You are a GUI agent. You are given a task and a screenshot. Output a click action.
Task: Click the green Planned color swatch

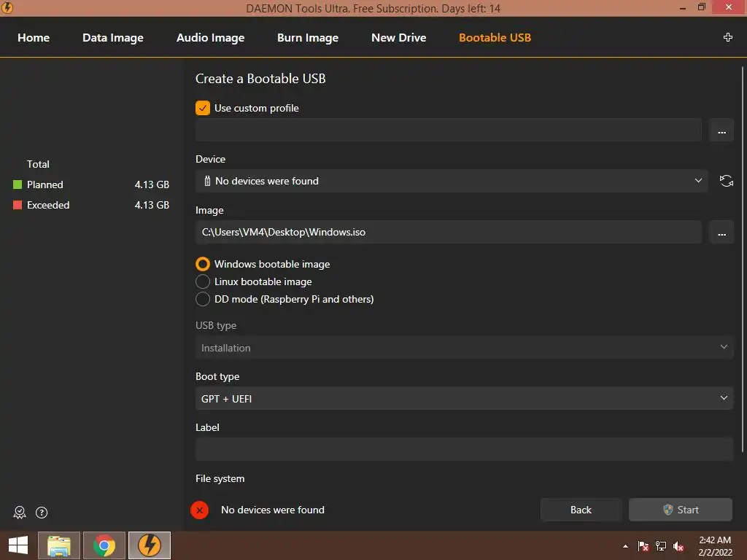pyautogui.click(x=18, y=184)
